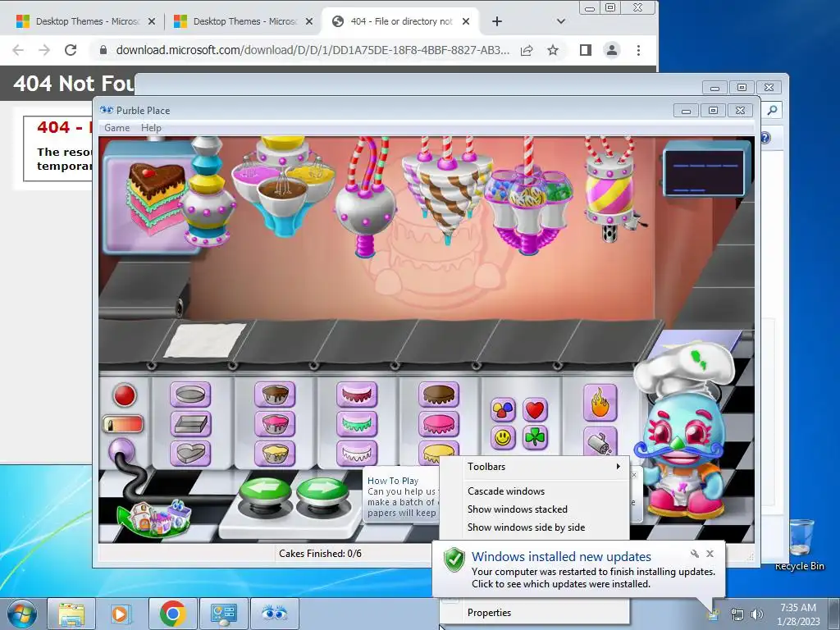Image resolution: width=840 pixels, height=630 pixels.
Task: Choose the vanilla yellow batter button
Action: click(275, 453)
